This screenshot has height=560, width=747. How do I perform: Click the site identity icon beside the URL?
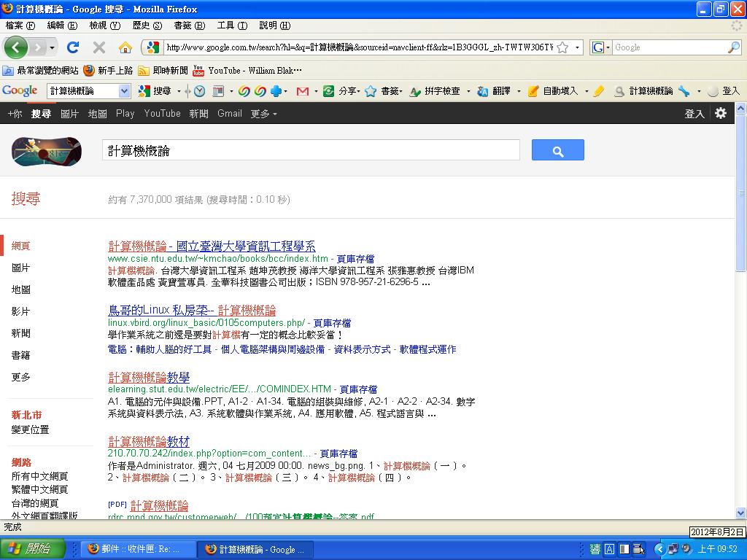(153, 47)
